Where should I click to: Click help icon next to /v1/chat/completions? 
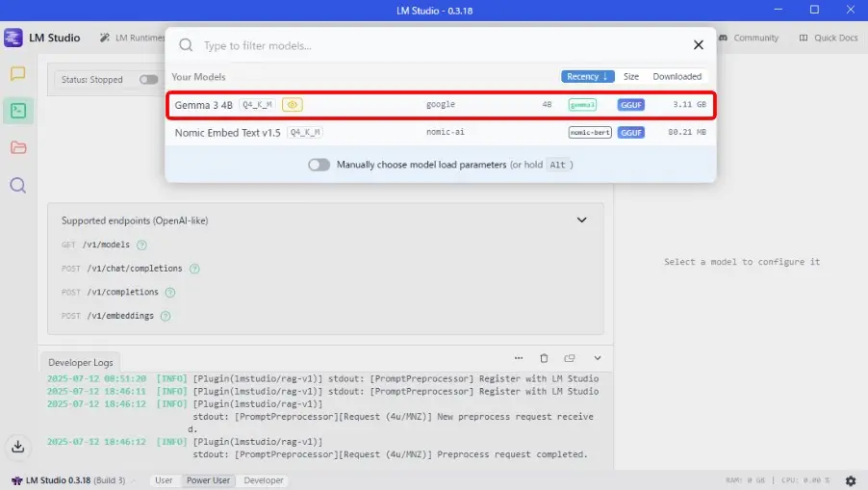pyautogui.click(x=194, y=269)
